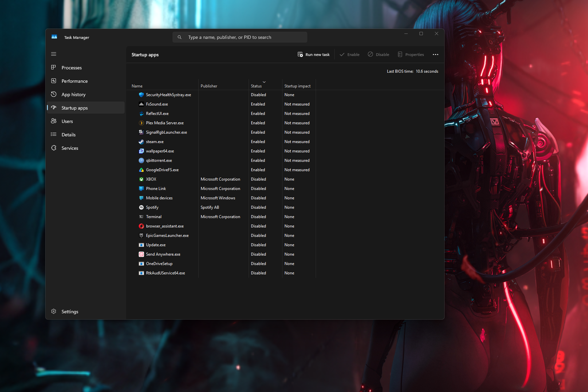Select the XBOX app icon
Viewport: 588px width, 392px height.
pos(141,179)
